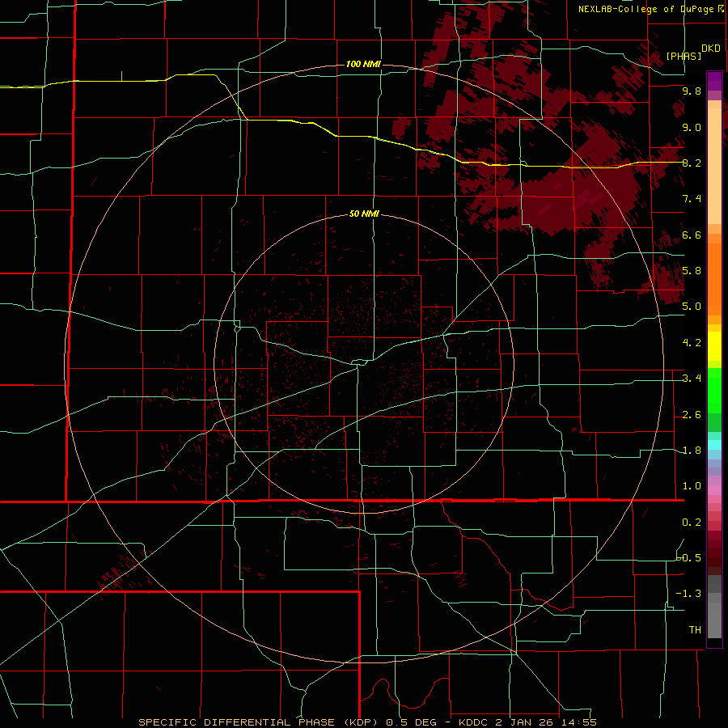Pick the purple swatch atop the color bar
The height and width of the screenshot is (728, 728).
point(714,81)
